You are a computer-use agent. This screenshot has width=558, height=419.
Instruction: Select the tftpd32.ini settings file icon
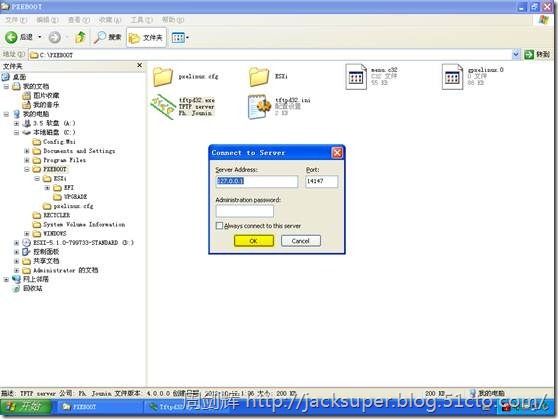point(259,106)
